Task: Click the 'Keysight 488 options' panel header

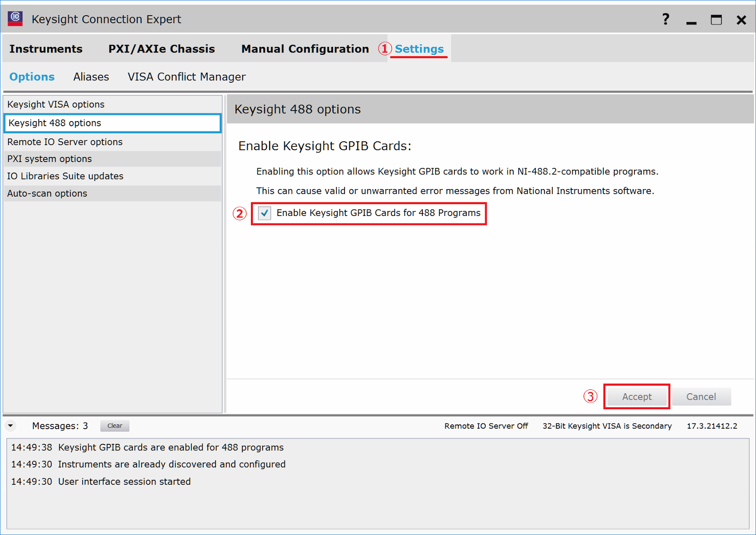Action: (490, 109)
